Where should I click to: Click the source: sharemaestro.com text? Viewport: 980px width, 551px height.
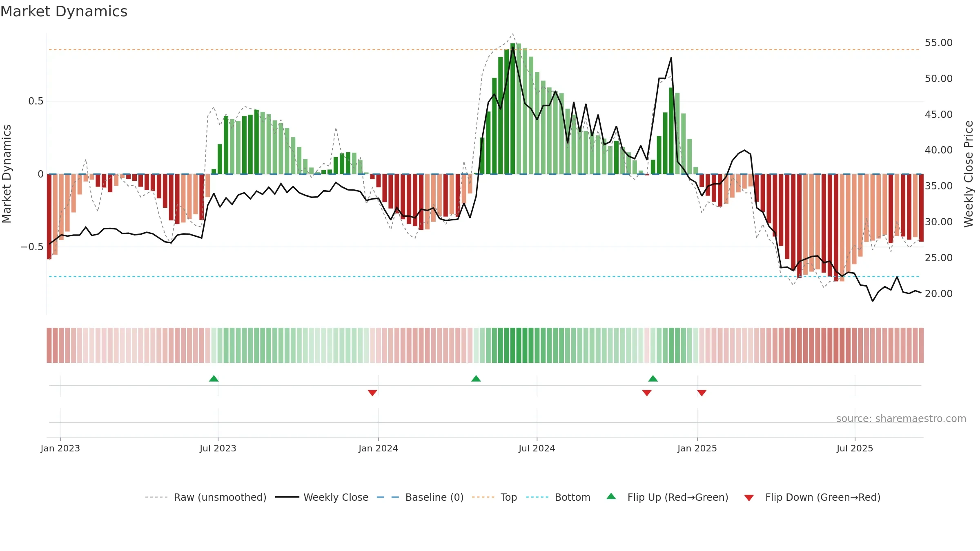pyautogui.click(x=901, y=418)
